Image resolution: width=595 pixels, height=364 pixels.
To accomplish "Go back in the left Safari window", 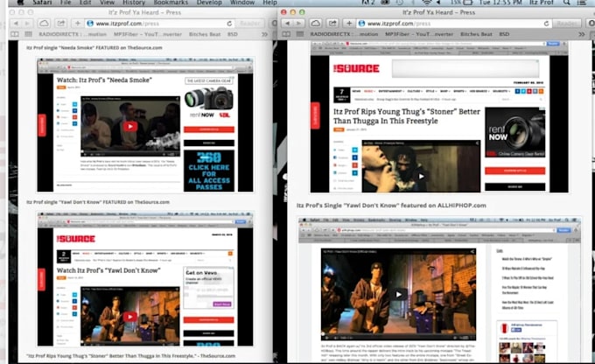I will pyautogui.click(x=16, y=24).
